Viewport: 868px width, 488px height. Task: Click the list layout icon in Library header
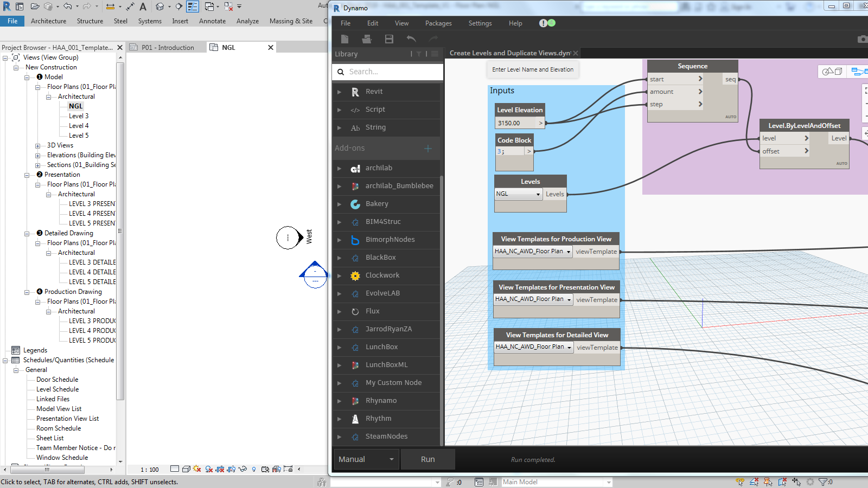click(435, 54)
